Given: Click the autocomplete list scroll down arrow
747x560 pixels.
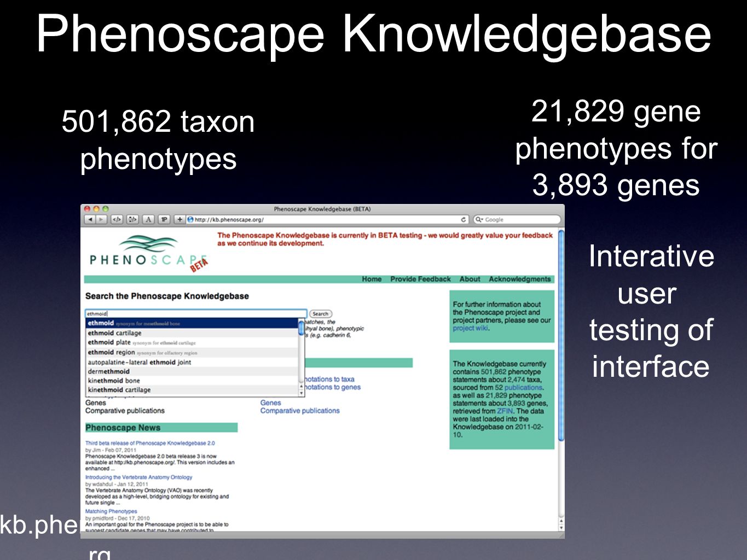Looking at the screenshot, I should pos(301,393).
